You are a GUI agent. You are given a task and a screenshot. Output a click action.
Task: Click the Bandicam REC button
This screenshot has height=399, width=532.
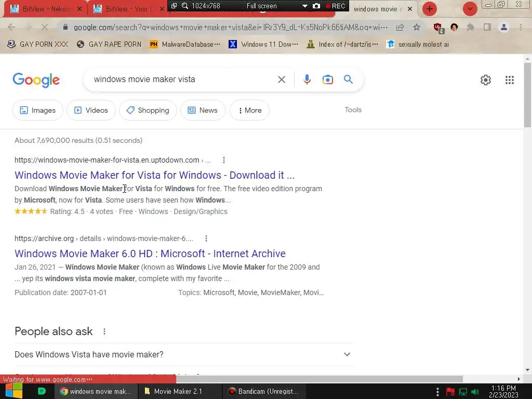click(x=336, y=6)
